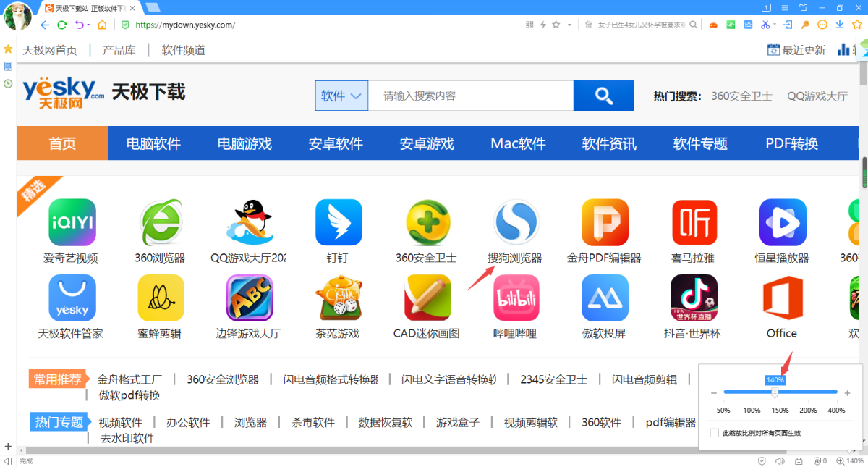Viewport: 868px width, 467px height.
Task: Reload the page with the green refresh icon
Action: 62,25
